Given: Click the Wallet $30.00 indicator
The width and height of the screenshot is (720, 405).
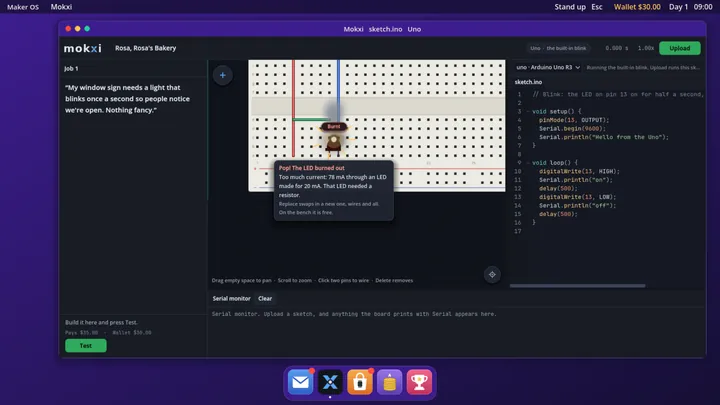Looking at the screenshot, I should (x=637, y=7).
